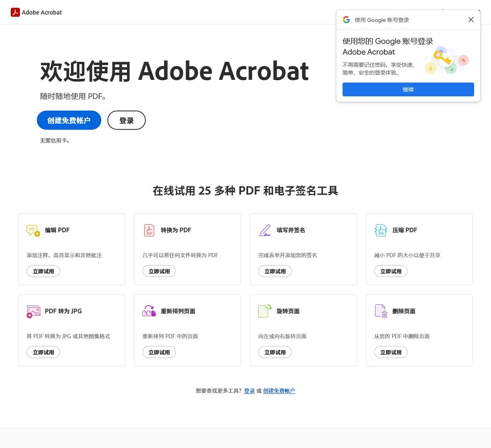This screenshot has width=491, height=448.
Task: Click the 随时随地使用 PDF。 subtitle
Action: tap(73, 96)
